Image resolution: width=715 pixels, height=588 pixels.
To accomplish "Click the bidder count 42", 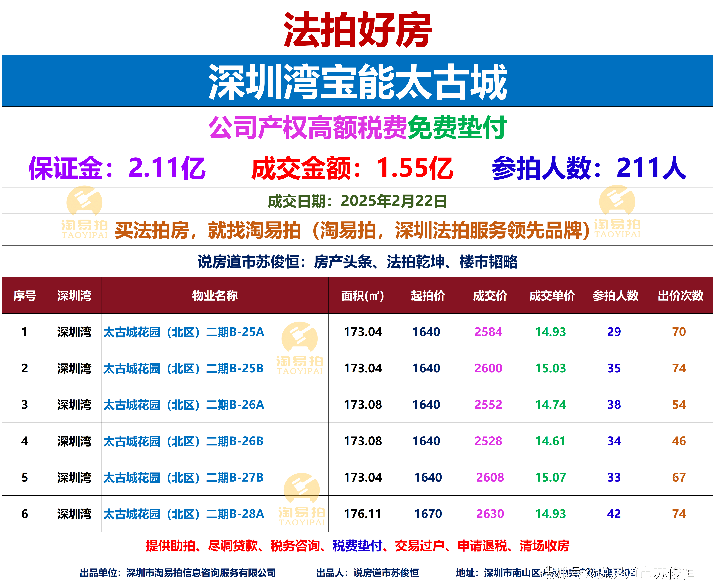I will tap(614, 514).
